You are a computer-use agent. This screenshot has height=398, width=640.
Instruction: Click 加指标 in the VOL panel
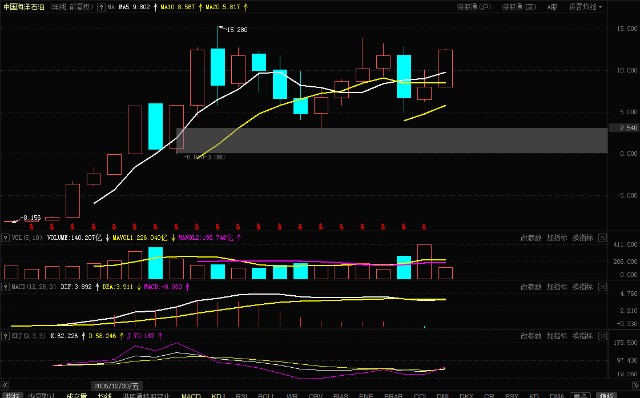pos(557,238)
